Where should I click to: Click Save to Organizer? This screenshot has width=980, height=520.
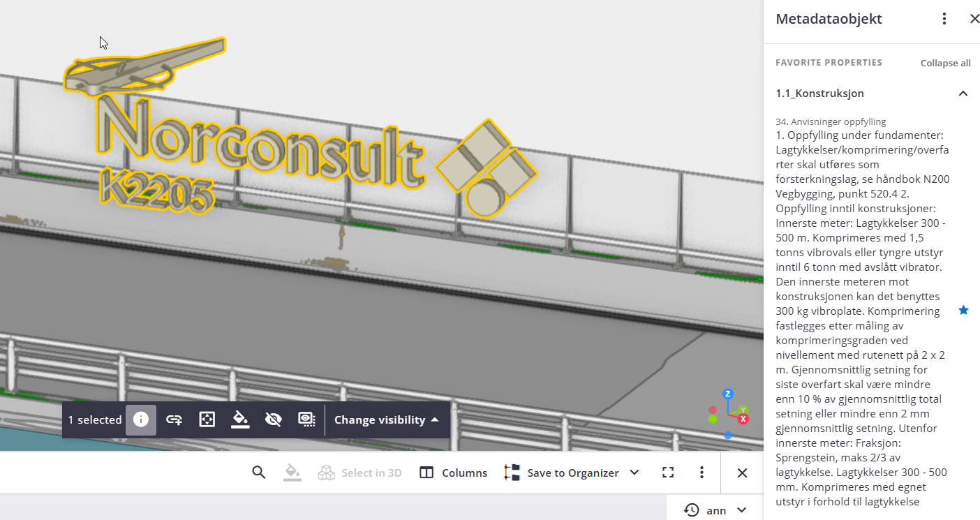pyautogui.click(x=561, y=473)
